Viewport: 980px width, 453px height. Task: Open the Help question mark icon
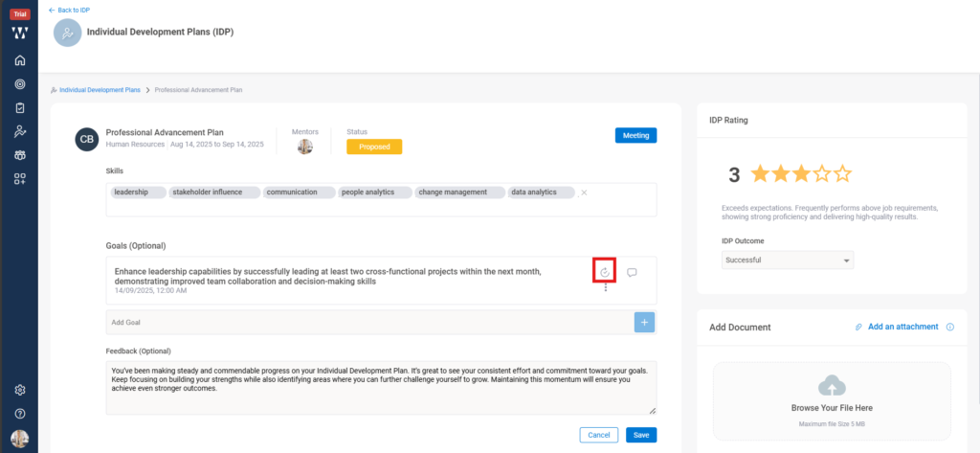pos(20,414)
